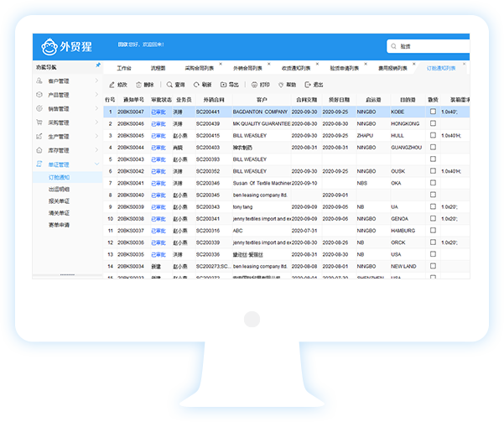Viewport: 504px width, 422px height.
Task: Close the 外销合同列表 tab
Action: click(x=268, y=64)
